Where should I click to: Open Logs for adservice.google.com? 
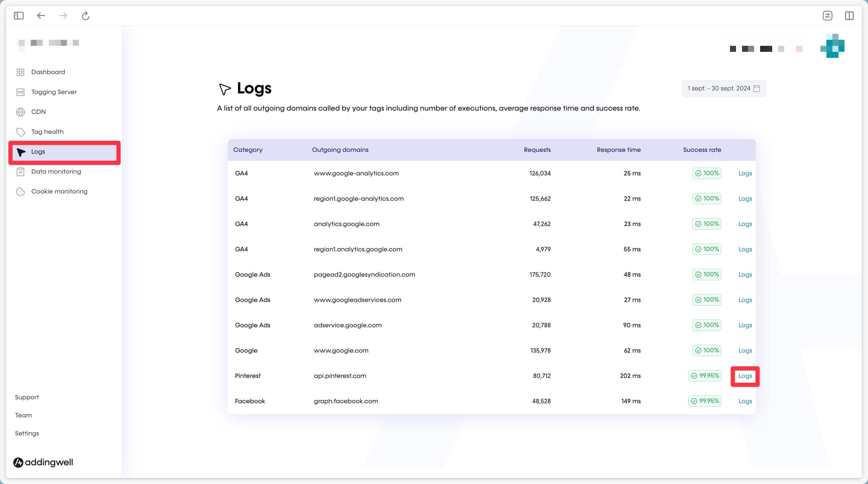pyautogui.click(x=745, y=325)
